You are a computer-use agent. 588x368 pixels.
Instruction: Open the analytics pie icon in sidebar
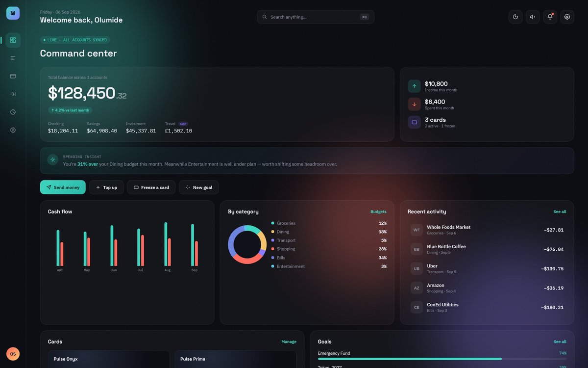point(13,112)
